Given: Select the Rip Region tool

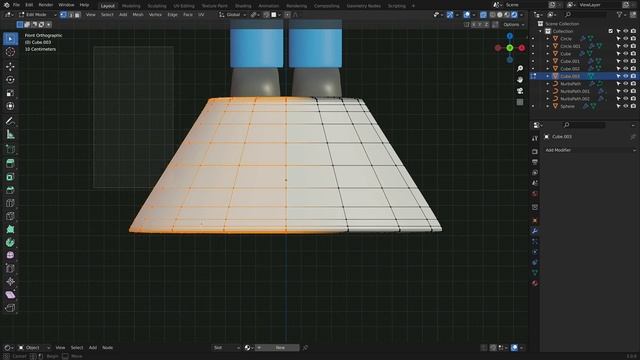Looking at the screenshot, I should [10, 308].
